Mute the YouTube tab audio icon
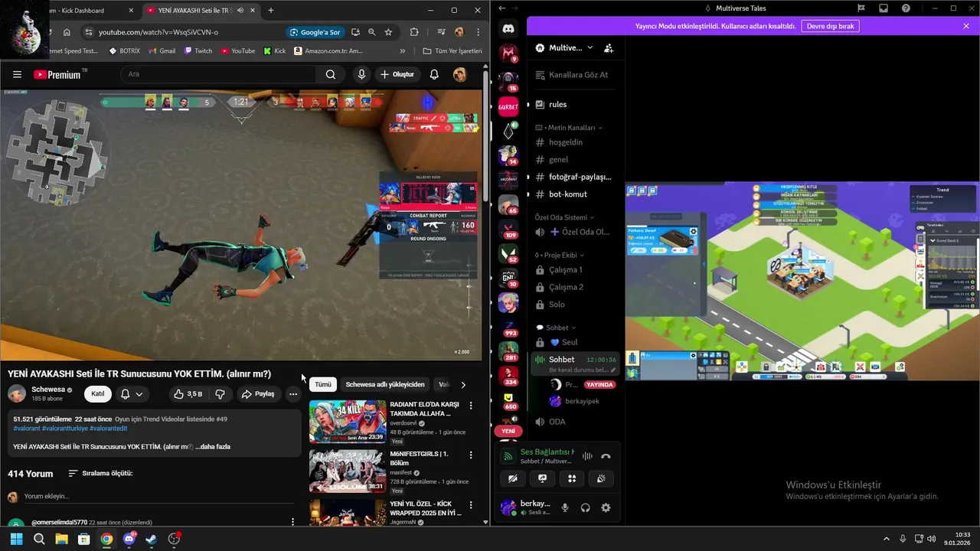 (240, 11)
